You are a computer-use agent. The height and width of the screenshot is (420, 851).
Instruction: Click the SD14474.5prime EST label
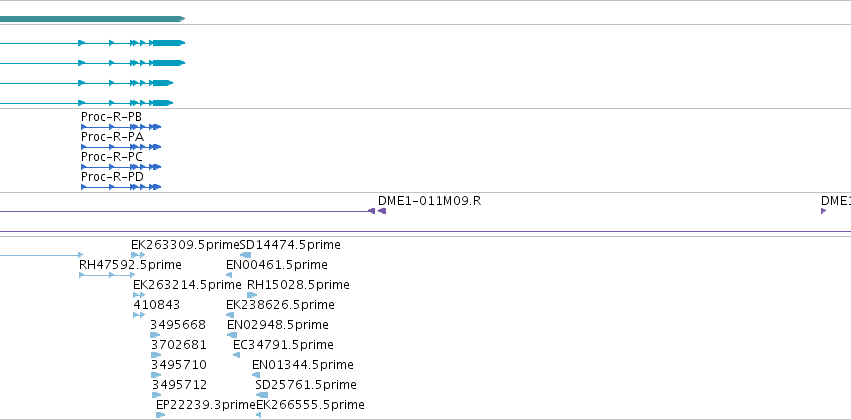pyautogui.click(x=290, y=245)
